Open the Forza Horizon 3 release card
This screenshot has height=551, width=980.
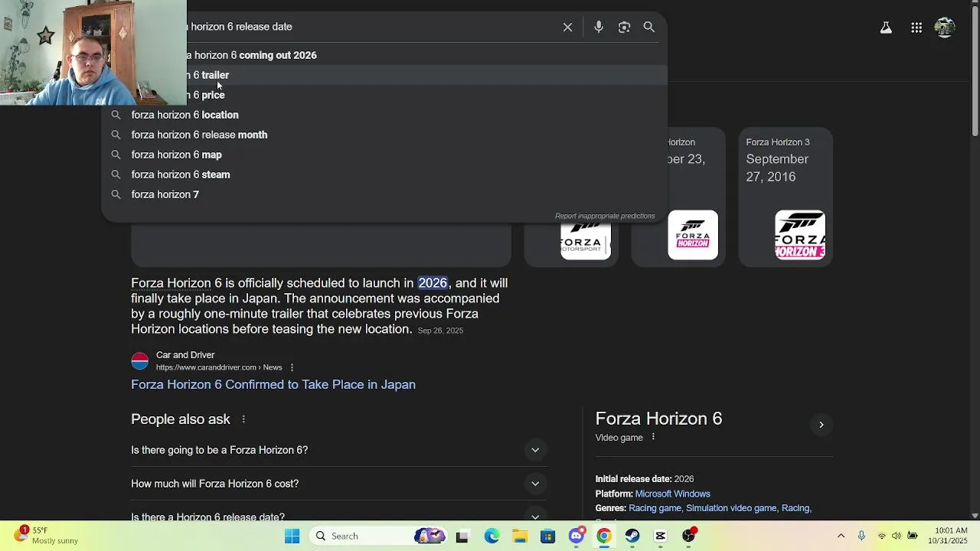click(x=786, y=197)
